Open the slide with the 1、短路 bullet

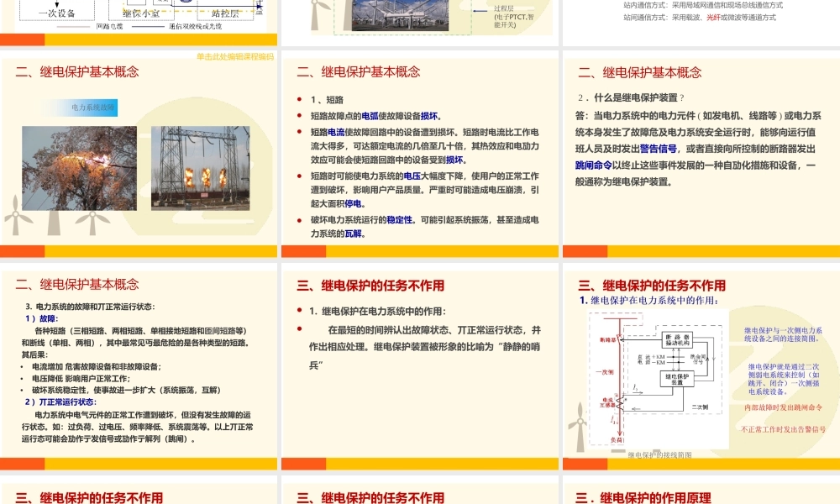420,155
